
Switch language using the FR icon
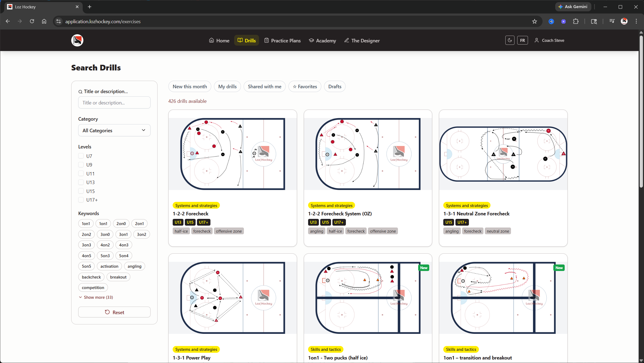point(522,40)
